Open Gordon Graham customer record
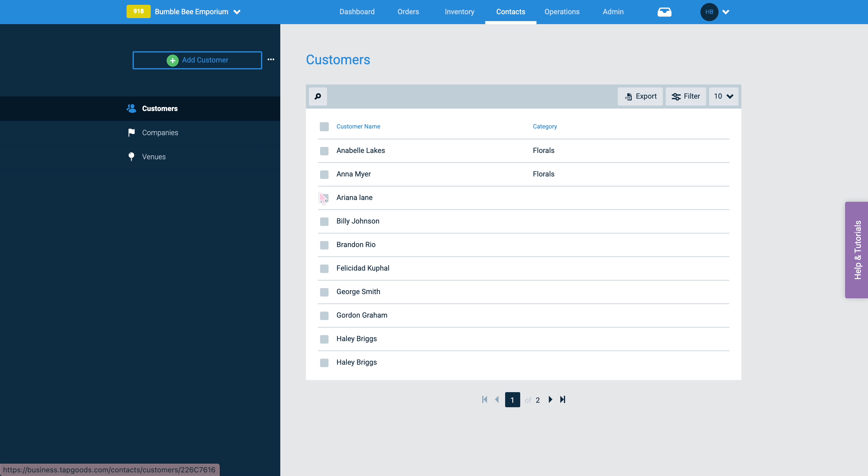Viewport: 868px width, 476px height. tap(362, 315)
